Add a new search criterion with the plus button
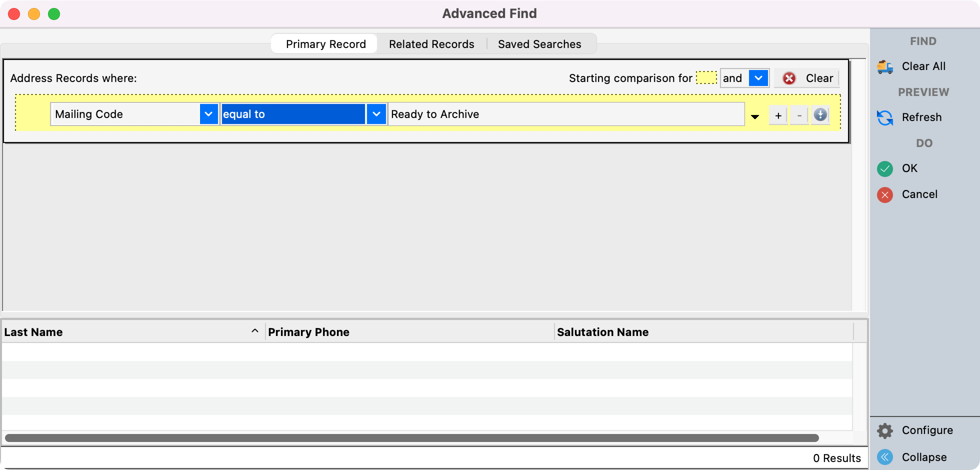The height and width of the screenshot is (470, 980). click(778, 114)
